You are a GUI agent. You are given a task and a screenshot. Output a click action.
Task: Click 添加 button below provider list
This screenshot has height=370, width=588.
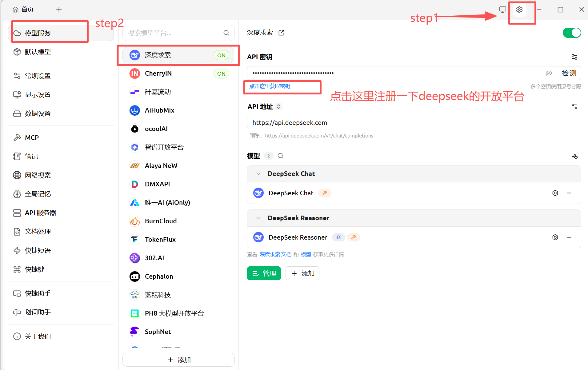pyautogui.click(x=178, y=360)
